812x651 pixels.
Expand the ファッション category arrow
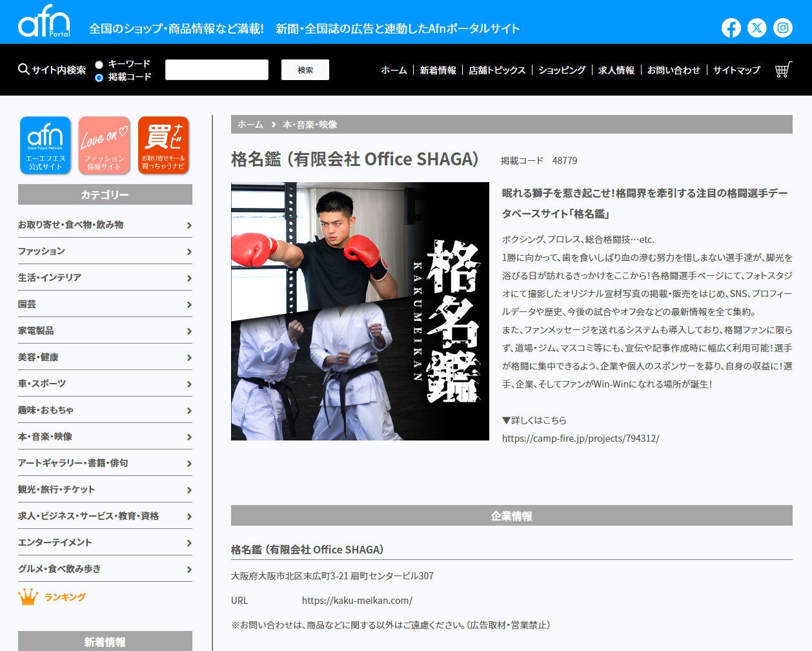coord(188,252)
